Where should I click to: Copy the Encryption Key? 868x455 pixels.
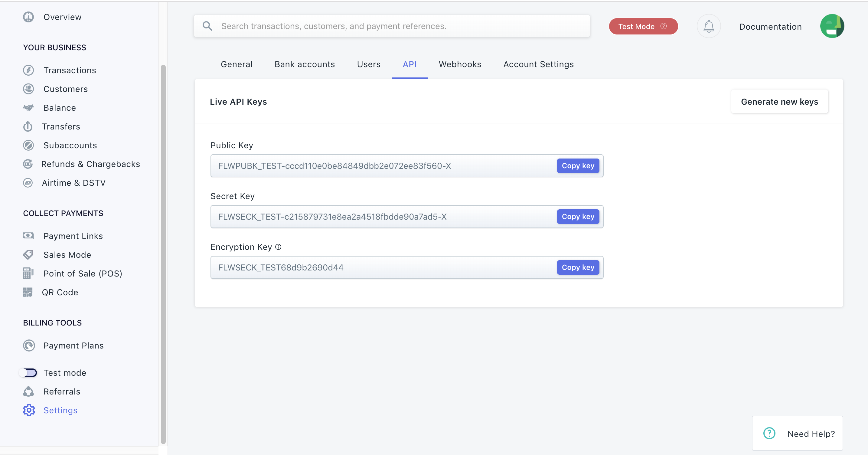pyautogui.click(x=578, y=268)
